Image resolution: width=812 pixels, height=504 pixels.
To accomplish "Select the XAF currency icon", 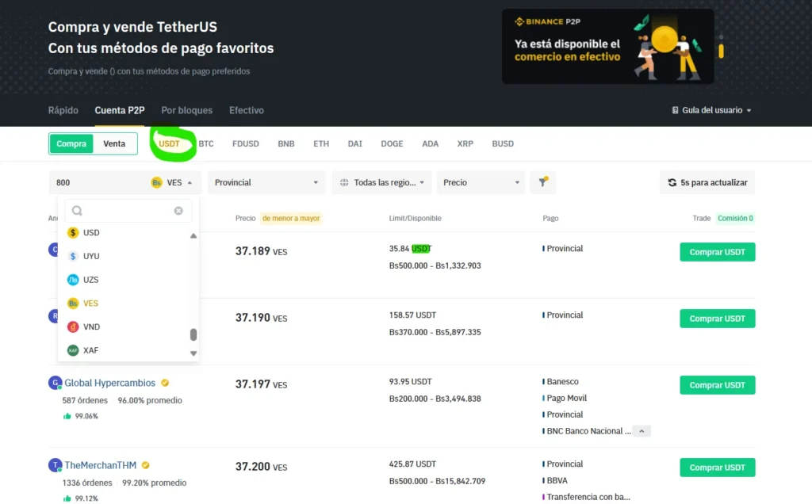I will tap(73, 350).
